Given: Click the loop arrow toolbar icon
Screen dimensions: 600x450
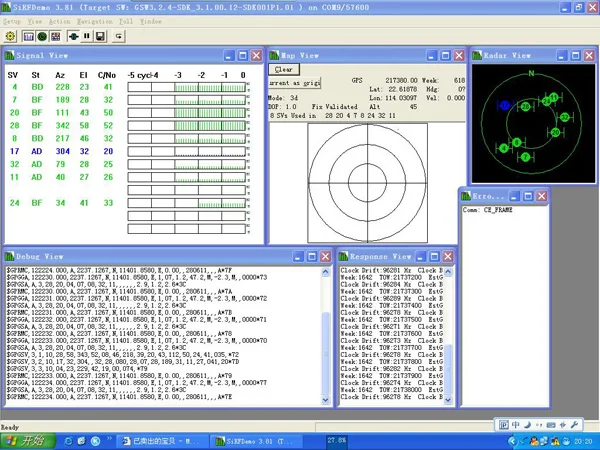Looking at the screenshot, I should pos(119,36).
